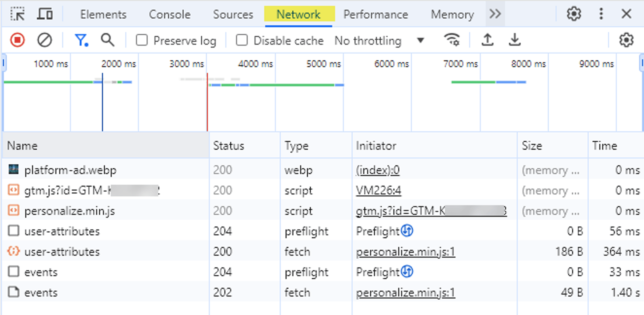Enable the Disable cache checkbox
644x315 pixels.
pyautogui.click(x=242, y=40)
